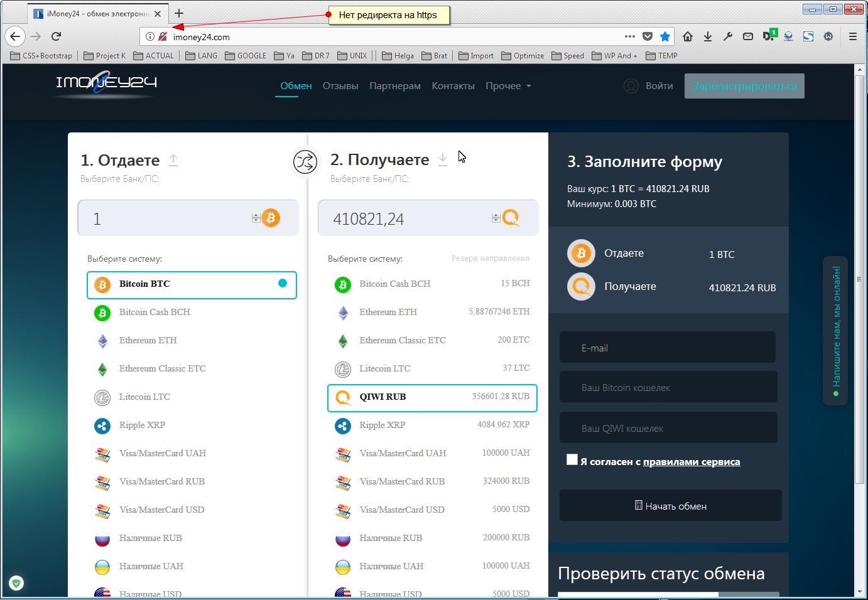Select Litecoin LTC in the give list

pyautogui.click(x=192, y=397)
